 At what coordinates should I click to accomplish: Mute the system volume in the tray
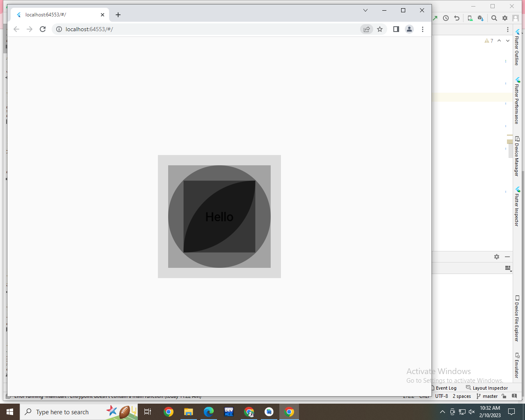[472, 411]
